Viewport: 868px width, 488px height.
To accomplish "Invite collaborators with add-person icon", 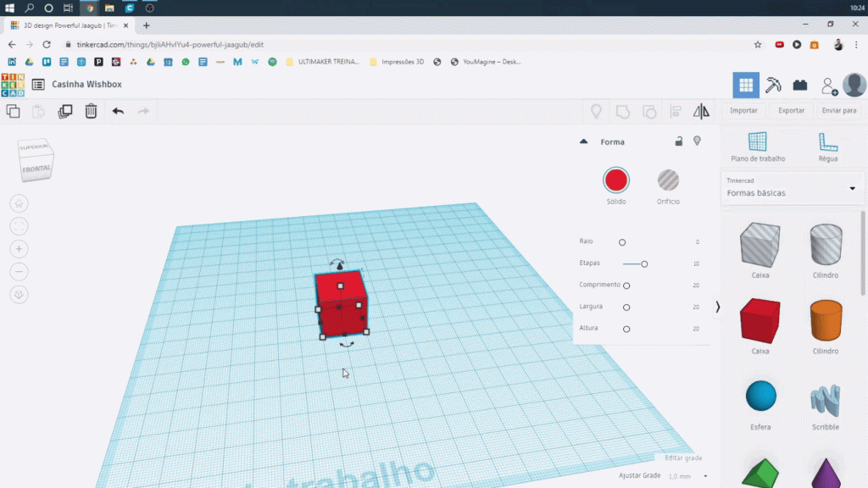I will [829, 86].
